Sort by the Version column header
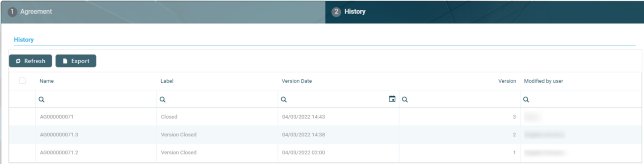 point(507,81)
